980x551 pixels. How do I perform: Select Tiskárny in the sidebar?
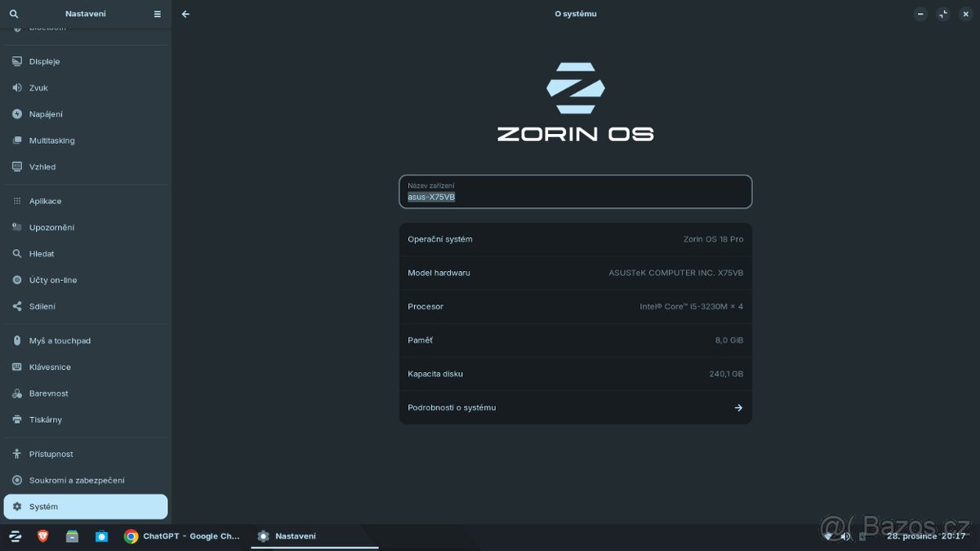click(x=86, y=420)
